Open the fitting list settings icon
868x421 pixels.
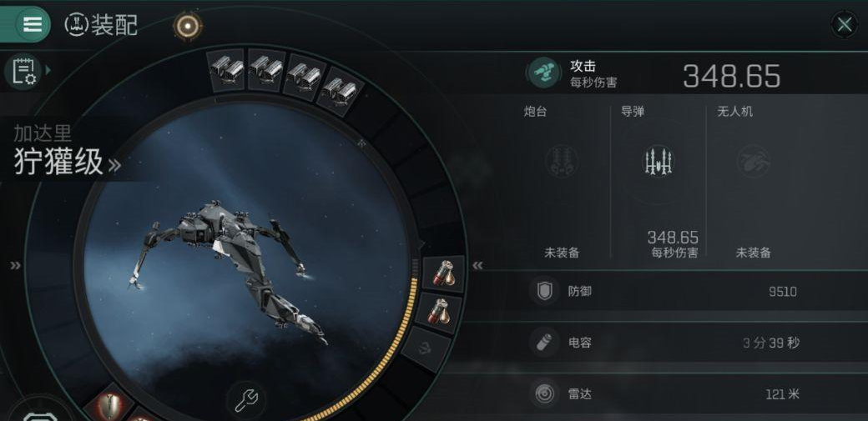pos(23,72)
